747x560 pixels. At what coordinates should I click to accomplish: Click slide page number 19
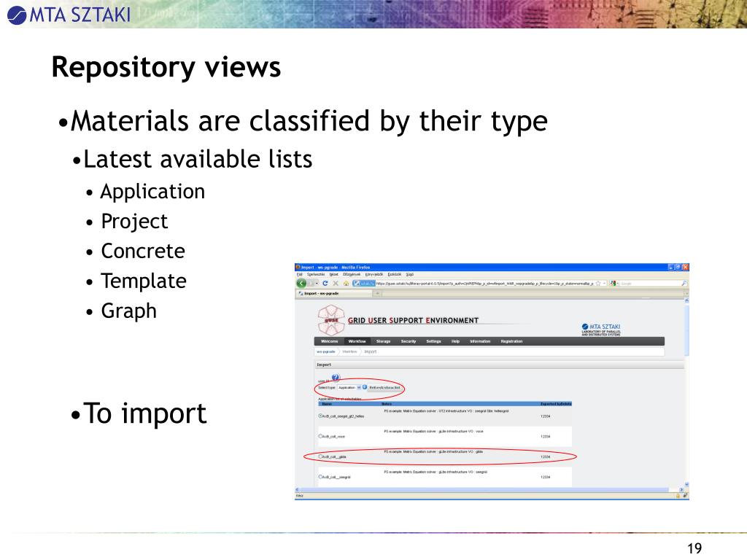point(694,548)
